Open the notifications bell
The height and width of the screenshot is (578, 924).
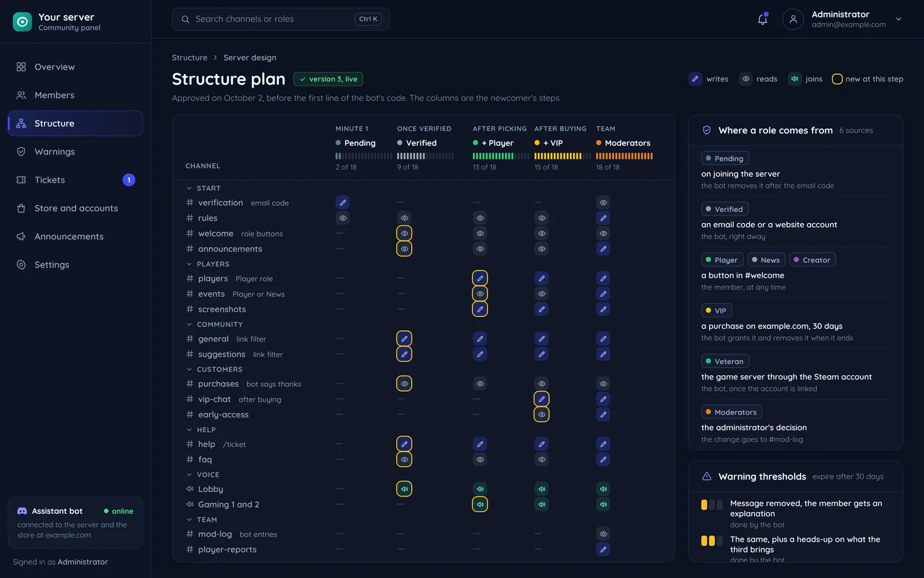(x=762, y=19)
